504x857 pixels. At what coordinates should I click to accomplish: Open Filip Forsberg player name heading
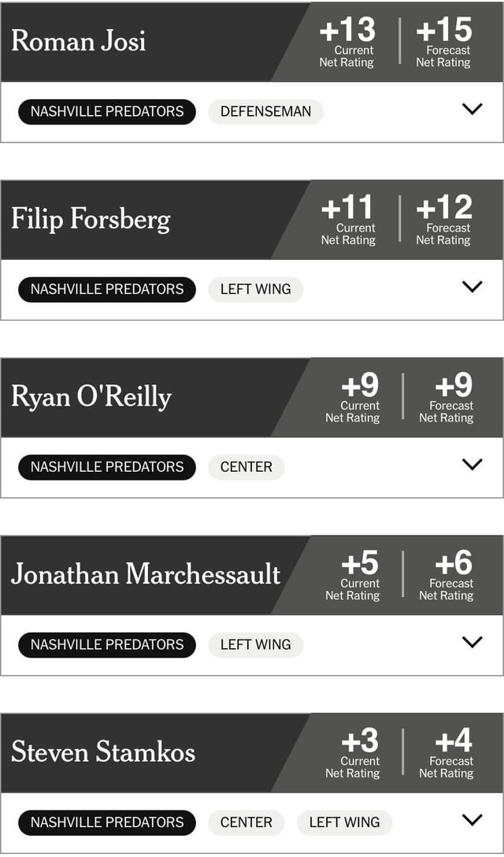(91, 219)
